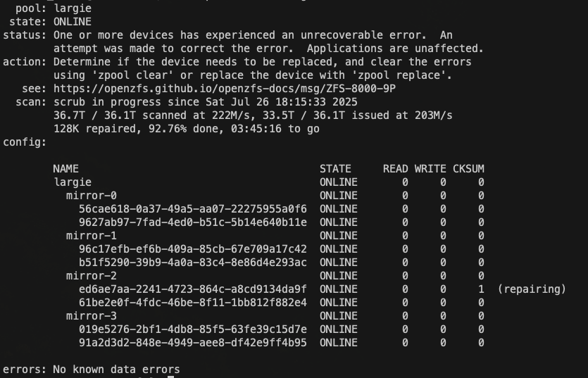The width and height of the screenshot is (588, 378).
Task: Select the mirror-3 vdev entry
Action: tap(92, 316)
